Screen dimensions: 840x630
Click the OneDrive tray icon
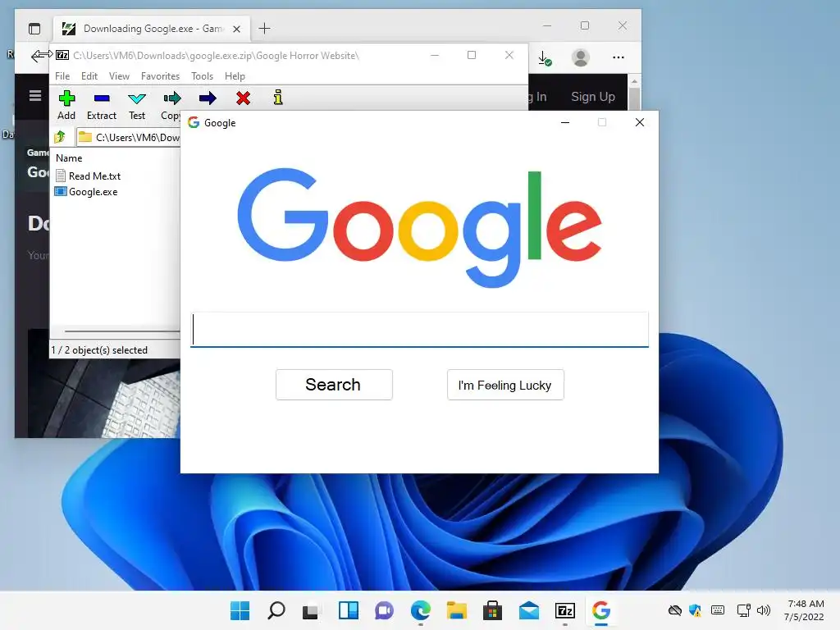click(x=675, y=610)
